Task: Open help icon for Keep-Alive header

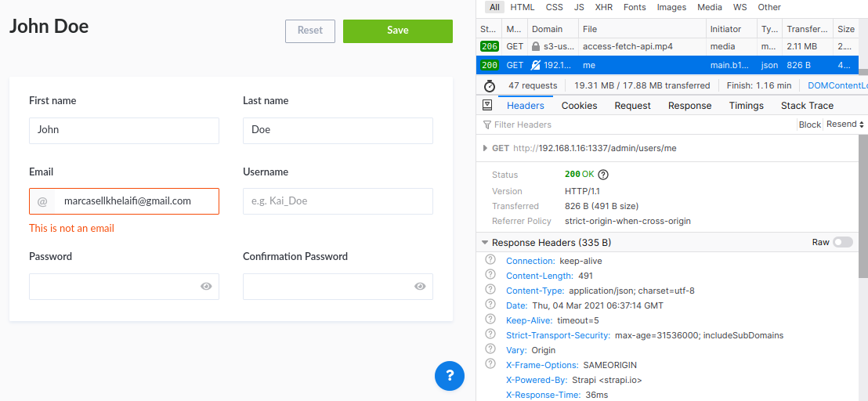Action: click(490, 320)
